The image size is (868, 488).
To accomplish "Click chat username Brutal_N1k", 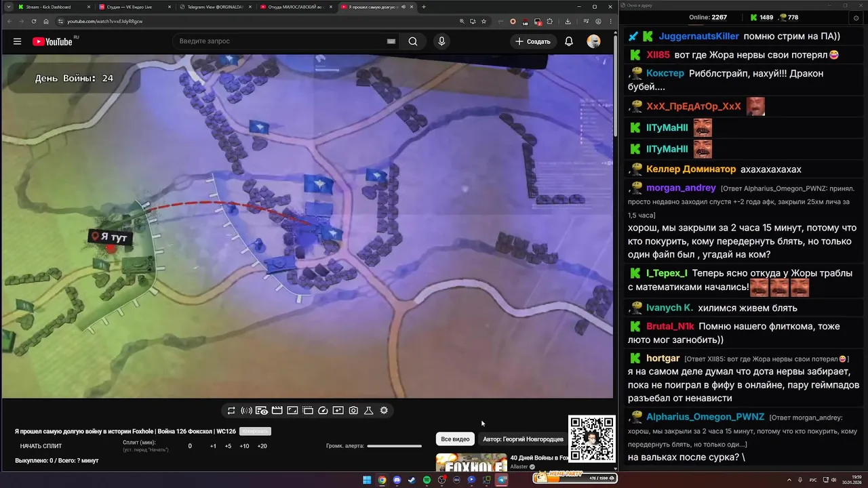I will [670, 326].
